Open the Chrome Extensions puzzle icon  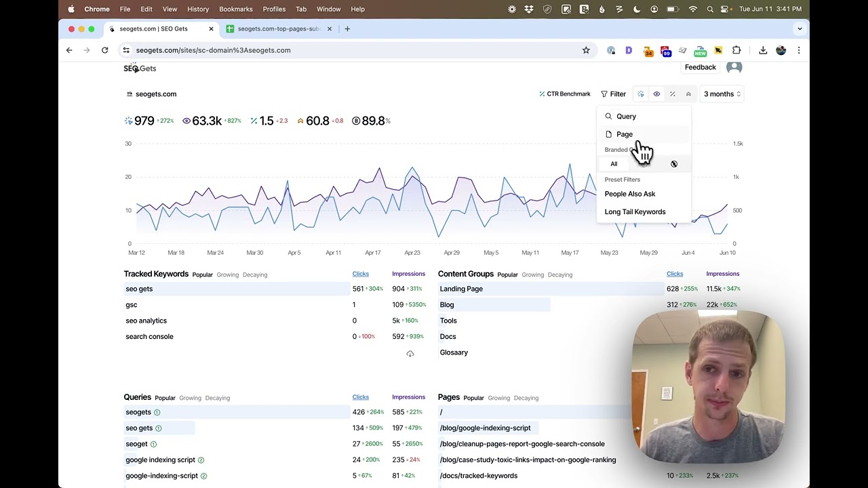(736, 50)
